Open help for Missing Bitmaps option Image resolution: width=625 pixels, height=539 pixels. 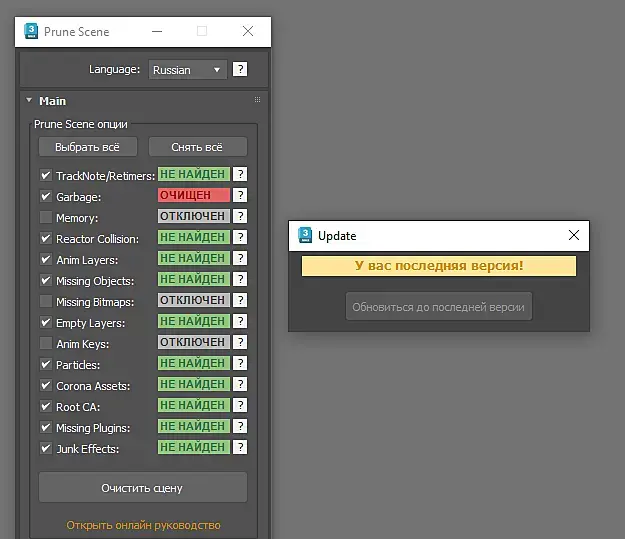tap(240, 300)
